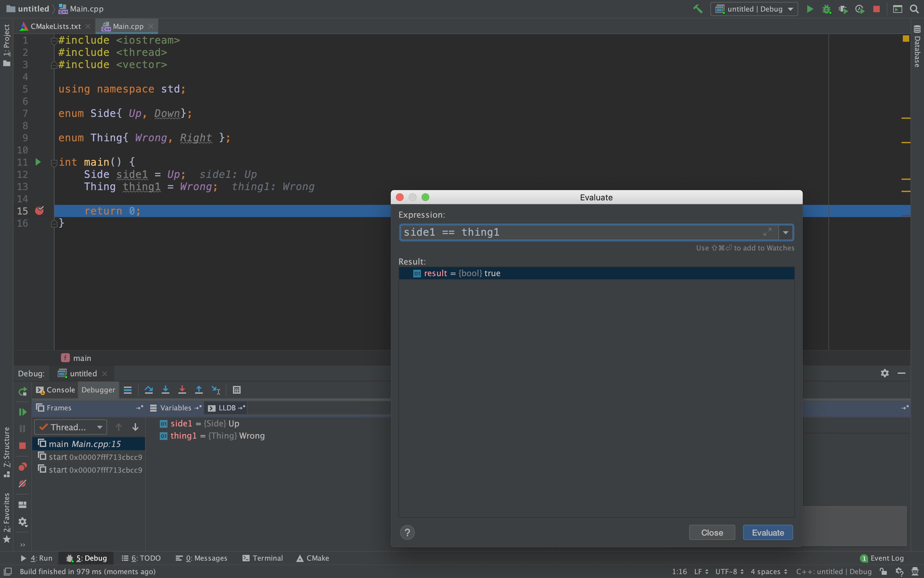Open the untitled | Debug configuration dropdown
Viewport: 924px width, 578px height.
coord(754,9)
